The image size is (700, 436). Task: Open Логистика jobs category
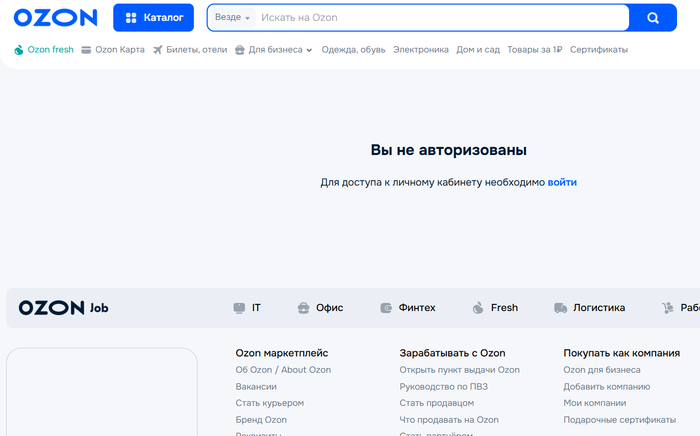click(589, 308)
